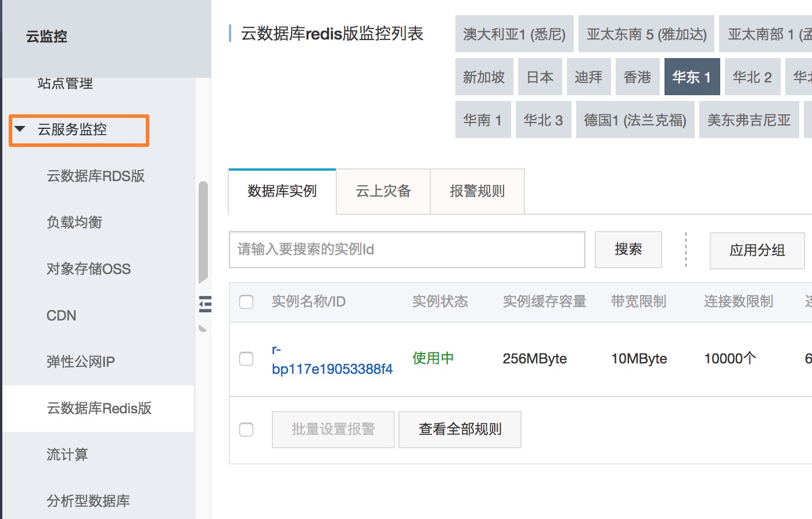
Task: Select region 华南 1
Action: click(x=483, y=120)
